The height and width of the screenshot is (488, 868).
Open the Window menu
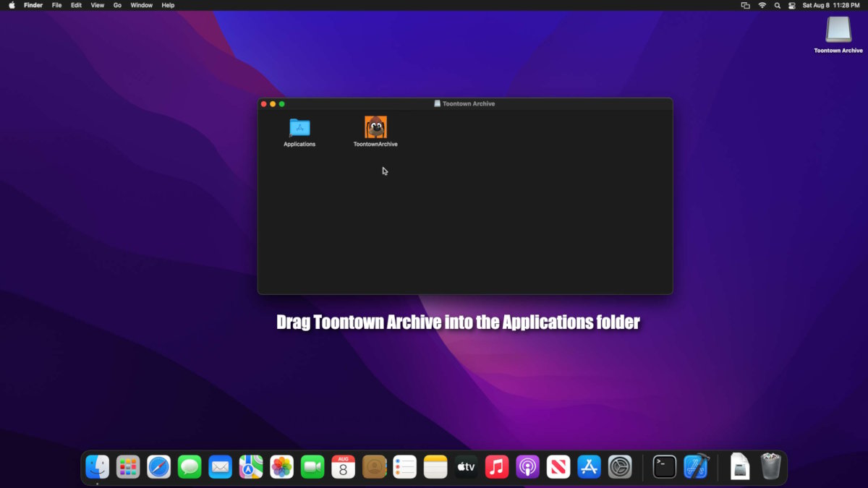point(142,5)
